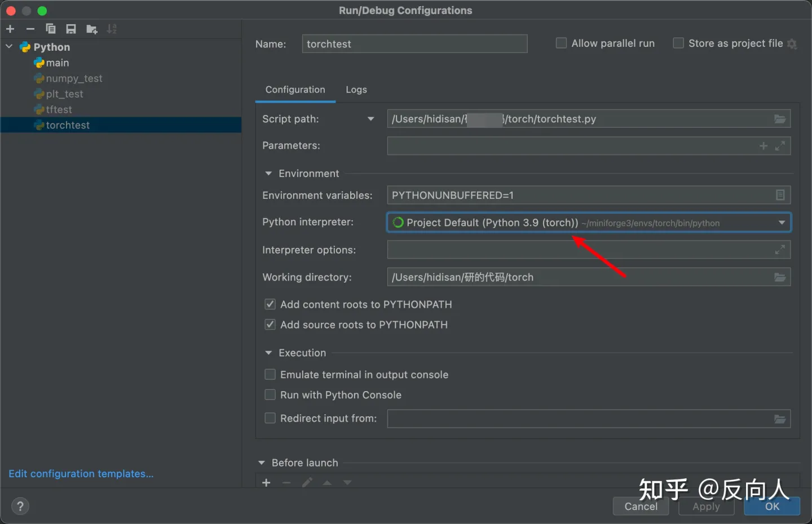Click the Name input field
This screenshot has width=812, height=524.
click(x=414, y=44)
